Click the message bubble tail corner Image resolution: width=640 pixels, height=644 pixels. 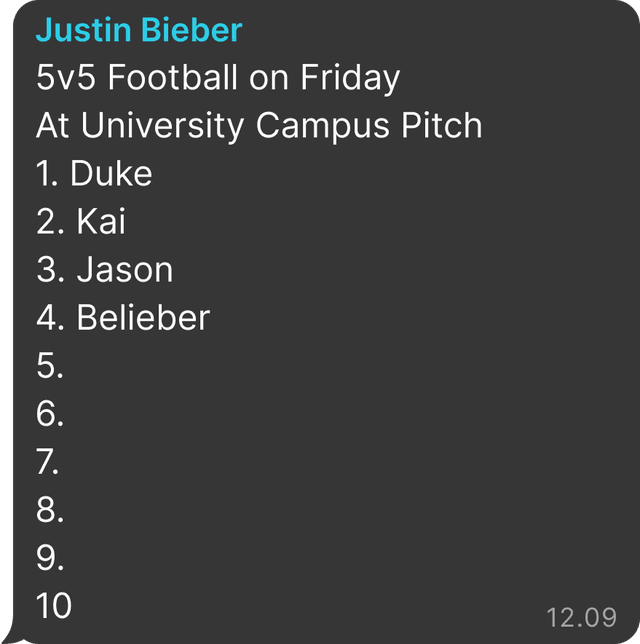[12, 636]
